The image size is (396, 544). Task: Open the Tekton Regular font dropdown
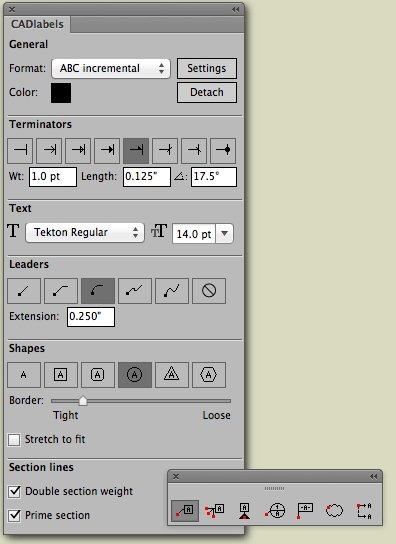pos(85,232)
